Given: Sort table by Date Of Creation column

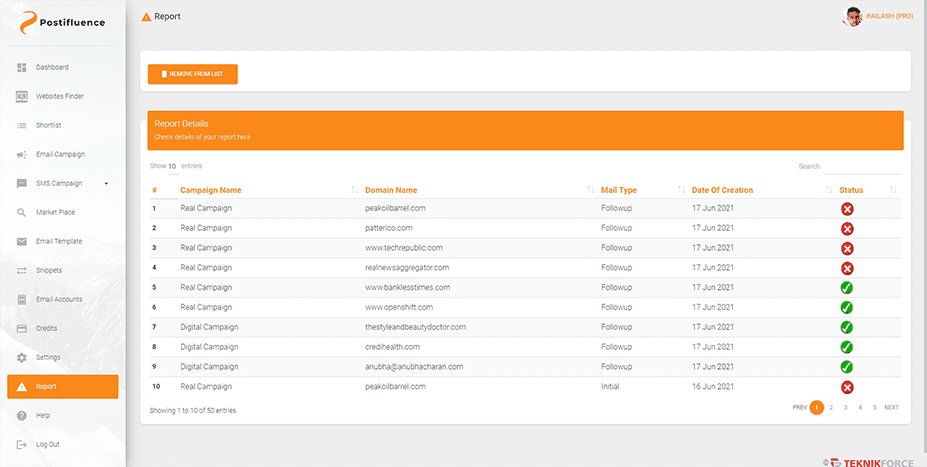Looking at the screenshot, I should coord(722,190).
